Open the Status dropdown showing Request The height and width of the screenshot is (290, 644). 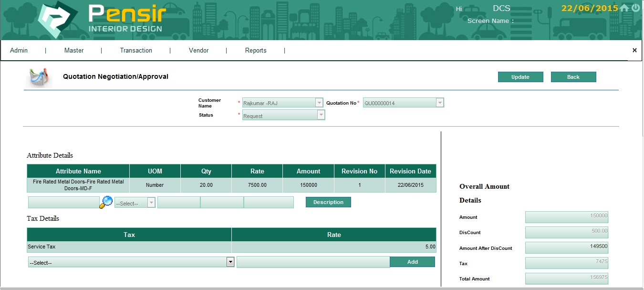coord(283,116)
